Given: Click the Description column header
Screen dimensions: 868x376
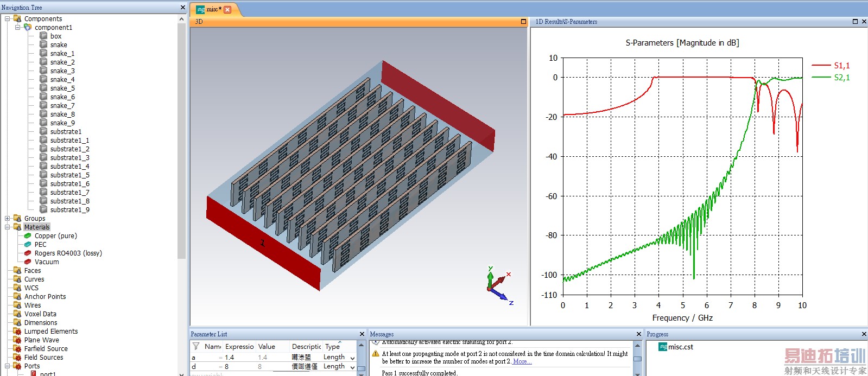Looking at the screenshot, I should 307,346.
